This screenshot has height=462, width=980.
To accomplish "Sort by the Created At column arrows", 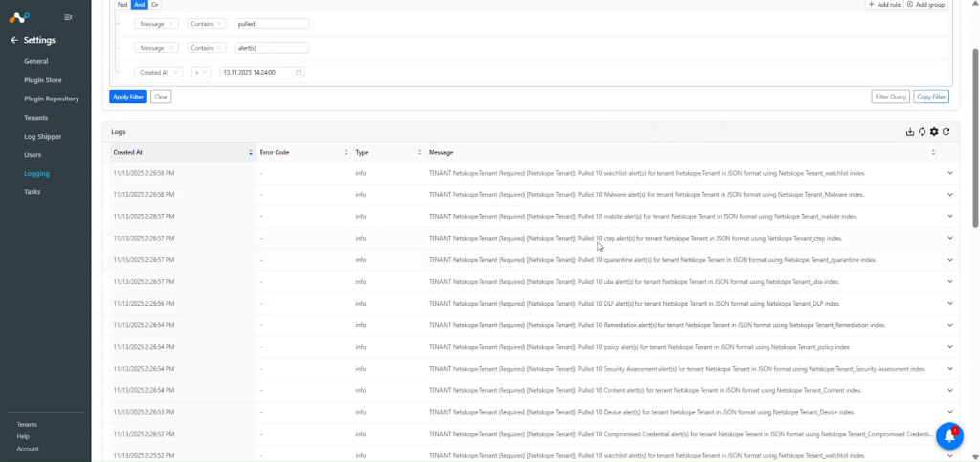I will tap(251, 152).
